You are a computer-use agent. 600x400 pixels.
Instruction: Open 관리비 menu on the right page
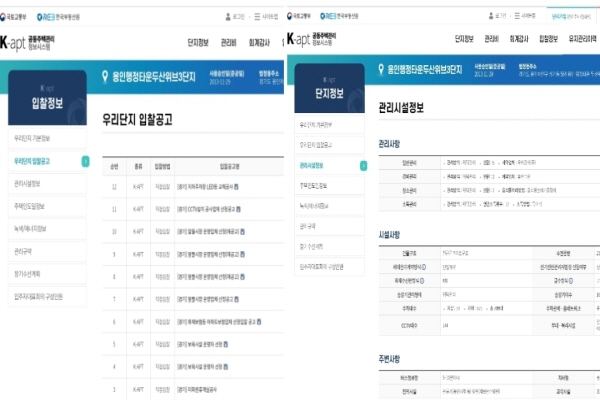(491, 39)
